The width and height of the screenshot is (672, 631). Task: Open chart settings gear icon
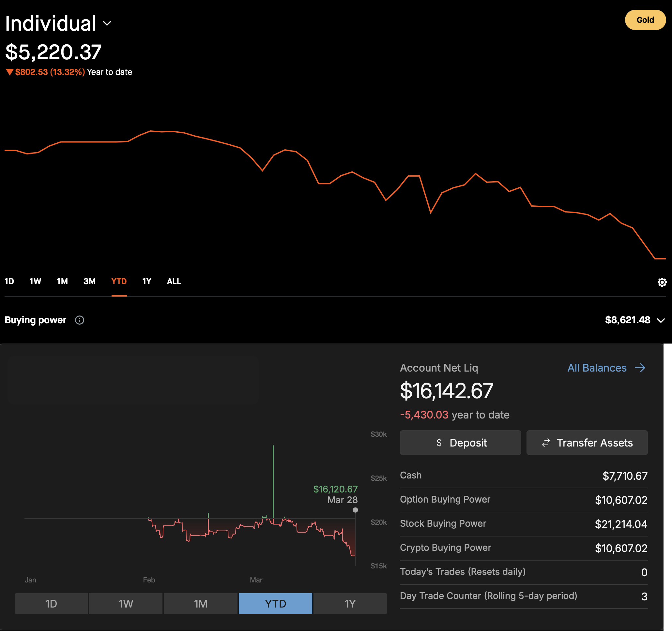tap(662, 282)
